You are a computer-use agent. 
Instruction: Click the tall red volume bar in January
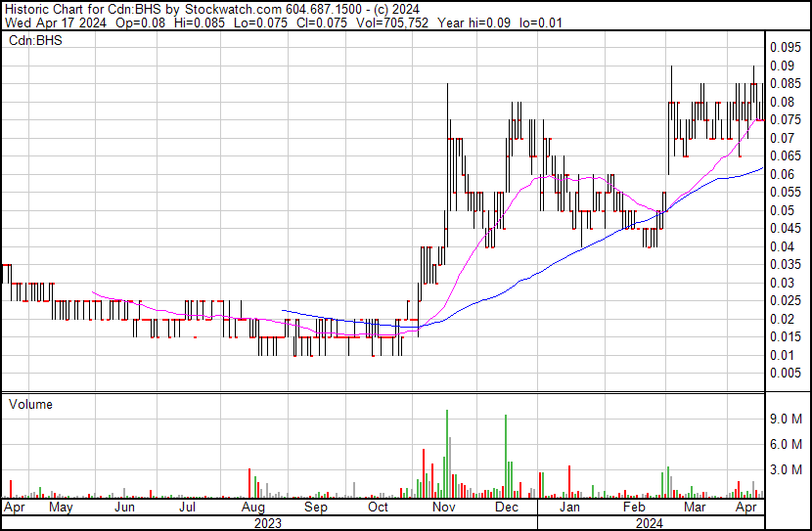click(x=569, y=482)
